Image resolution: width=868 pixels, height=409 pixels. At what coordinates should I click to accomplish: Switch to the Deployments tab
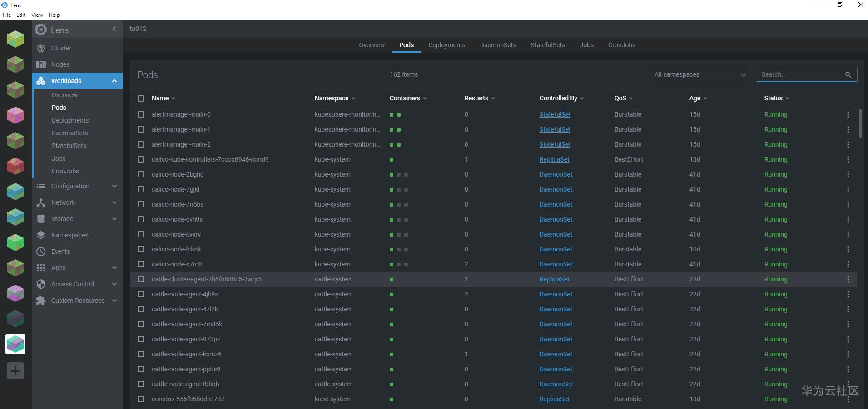pos(446,45)
